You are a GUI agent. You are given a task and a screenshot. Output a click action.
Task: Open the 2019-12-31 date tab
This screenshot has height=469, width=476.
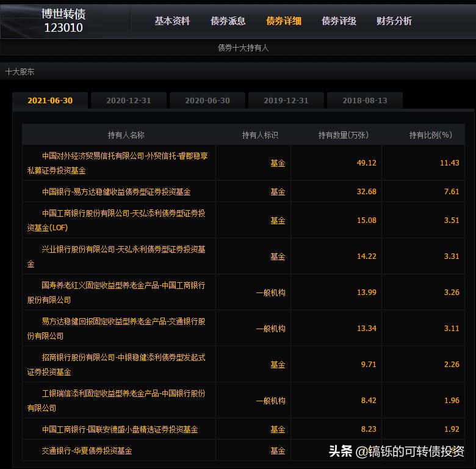(286, 101)
